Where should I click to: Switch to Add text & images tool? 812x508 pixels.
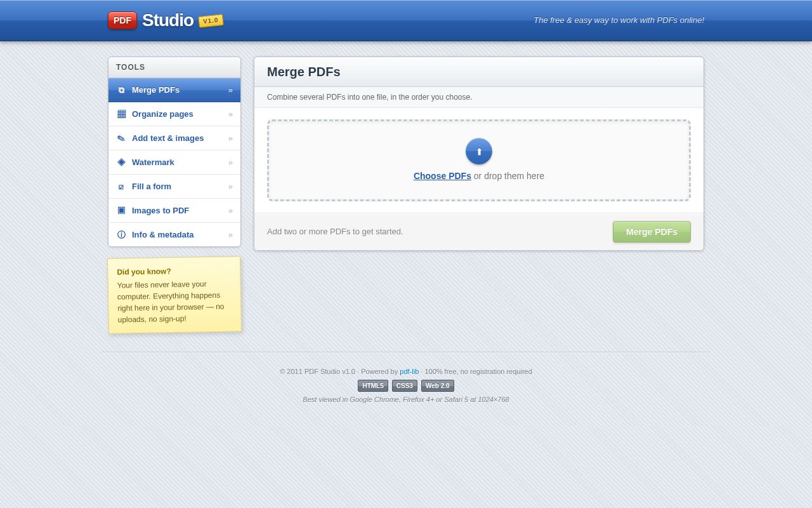(x=174, y=138)
